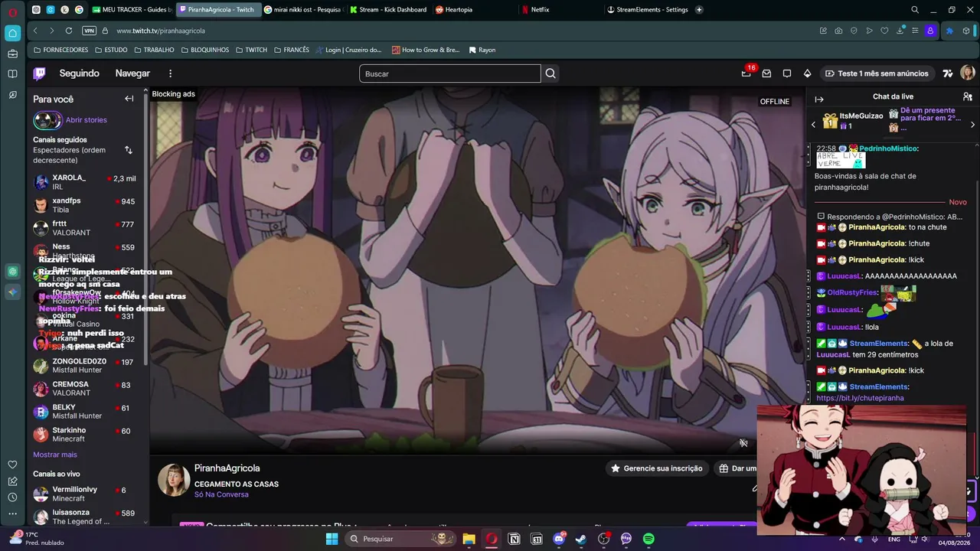Open the BLOQUINHOS bookmark folder
This screenshot has height=551, width=980.
tap(205, 50)
